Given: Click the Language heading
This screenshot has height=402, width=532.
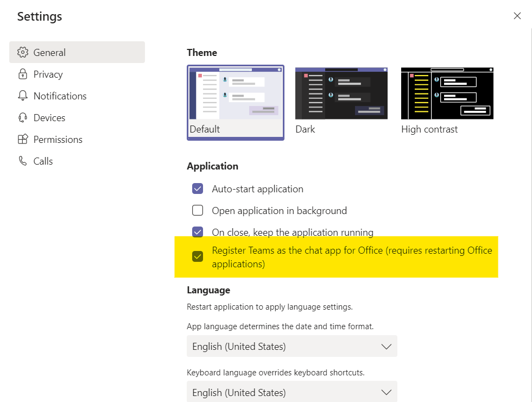Looking at the screenshot, I should click(x=208, y=290).
